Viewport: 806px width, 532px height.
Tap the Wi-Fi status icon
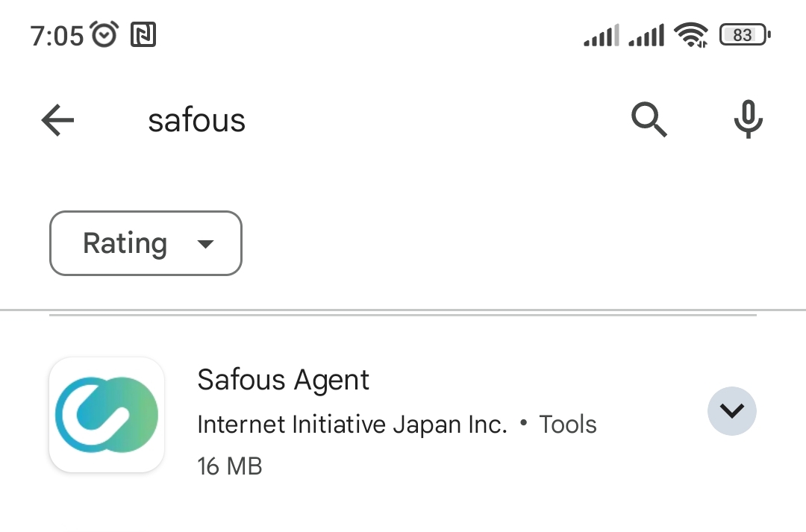click(x=690, y=34)
